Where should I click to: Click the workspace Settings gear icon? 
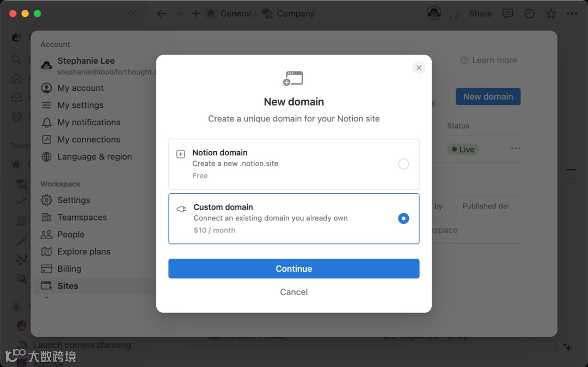tap(46, 200)
